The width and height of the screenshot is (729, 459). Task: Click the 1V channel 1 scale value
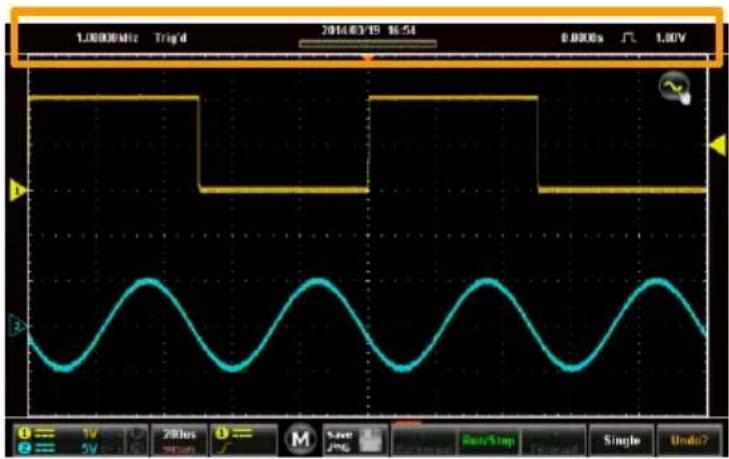pyautogui.click(x=91, y=433)
